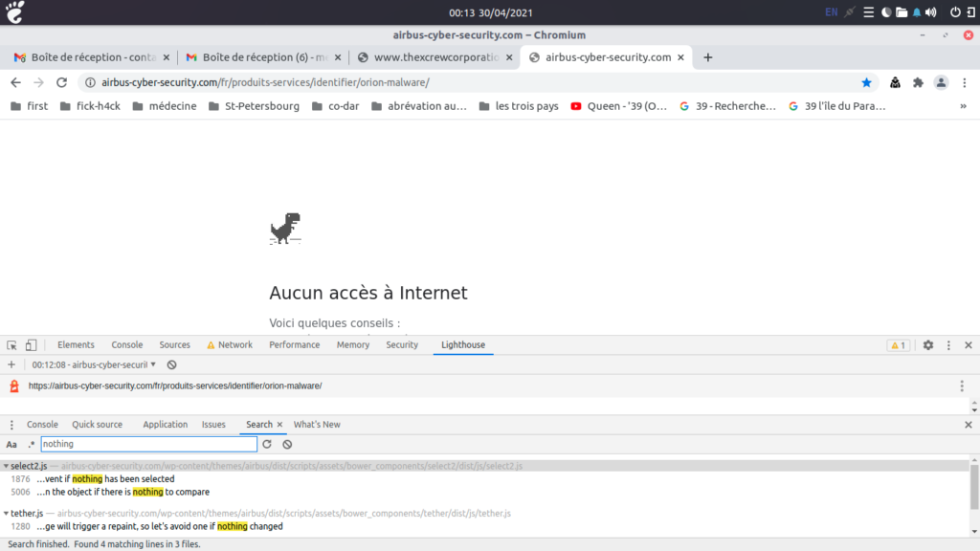Open the Issues drawer tab

[213, 425]
